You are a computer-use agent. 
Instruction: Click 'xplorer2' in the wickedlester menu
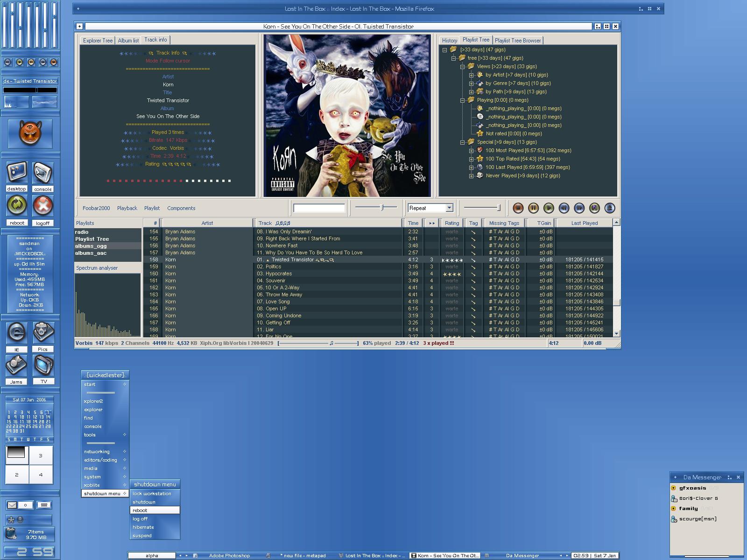[x=105, y=401]
